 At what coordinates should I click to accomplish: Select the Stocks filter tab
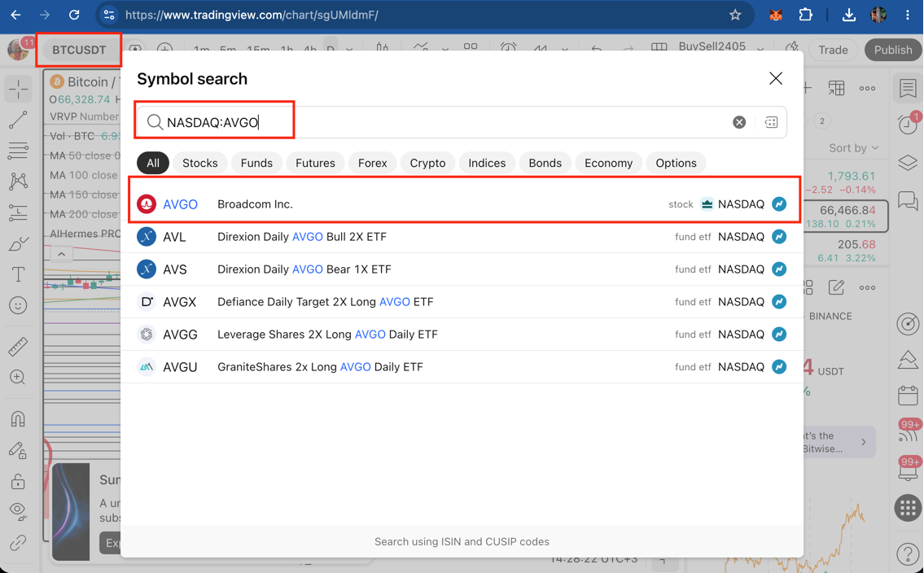pyautogui.click(x=199, y=163)
